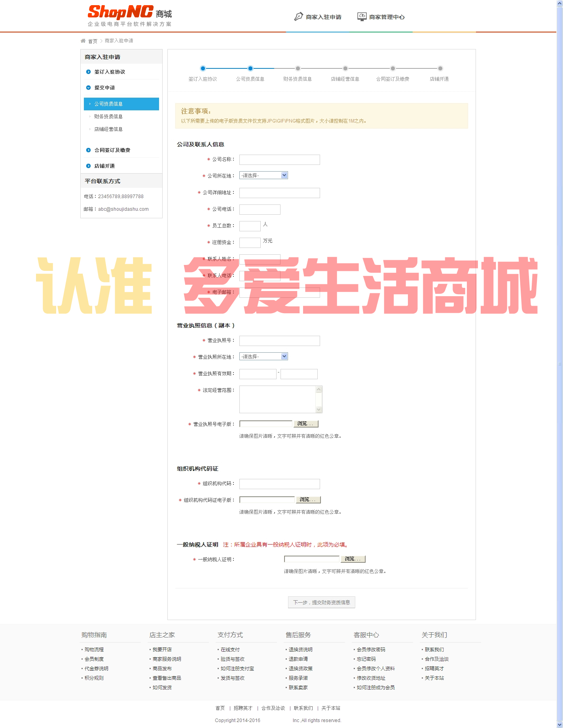Click the arrow icon beside 店铺开通
This screenshot has width=563, height=728.
tap(88, 166)
